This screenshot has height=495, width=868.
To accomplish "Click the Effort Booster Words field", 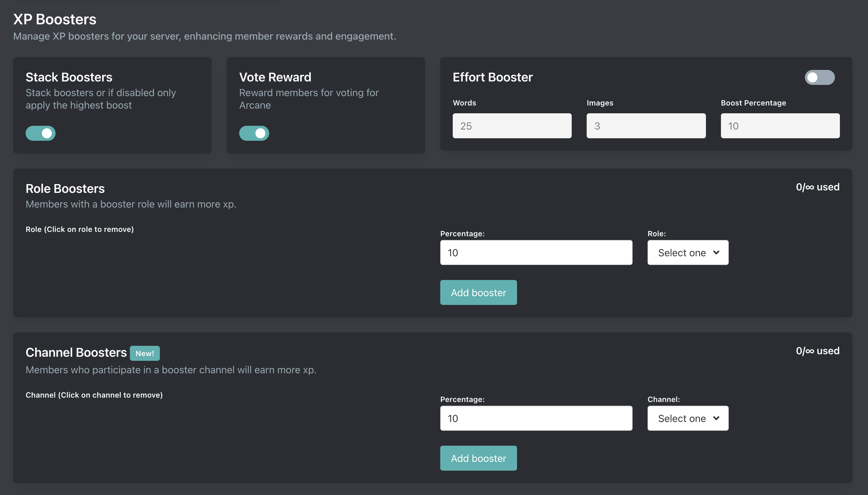I will 512,126.
